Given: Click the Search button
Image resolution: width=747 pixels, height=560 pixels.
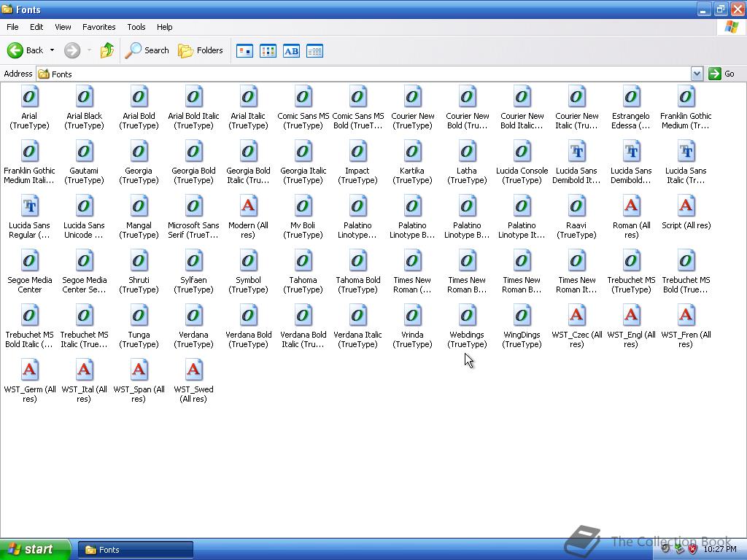Looking at the screenshot, I should point(147,50).
